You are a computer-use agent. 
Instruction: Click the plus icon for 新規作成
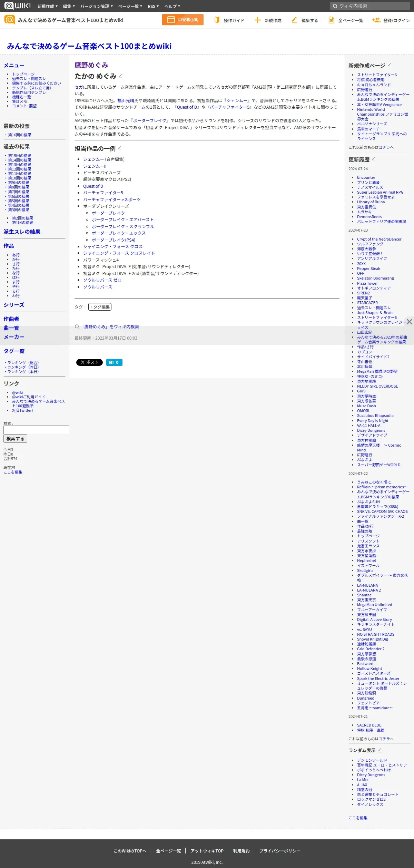258,20
